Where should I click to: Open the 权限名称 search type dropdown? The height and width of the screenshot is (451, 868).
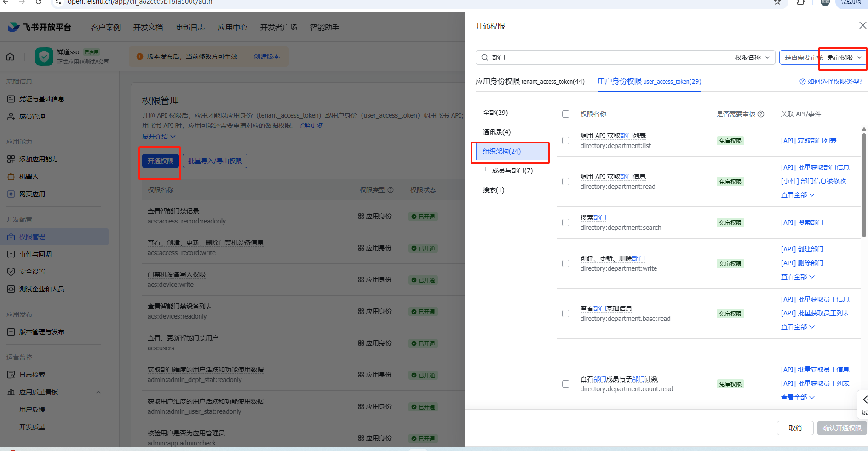752,57
